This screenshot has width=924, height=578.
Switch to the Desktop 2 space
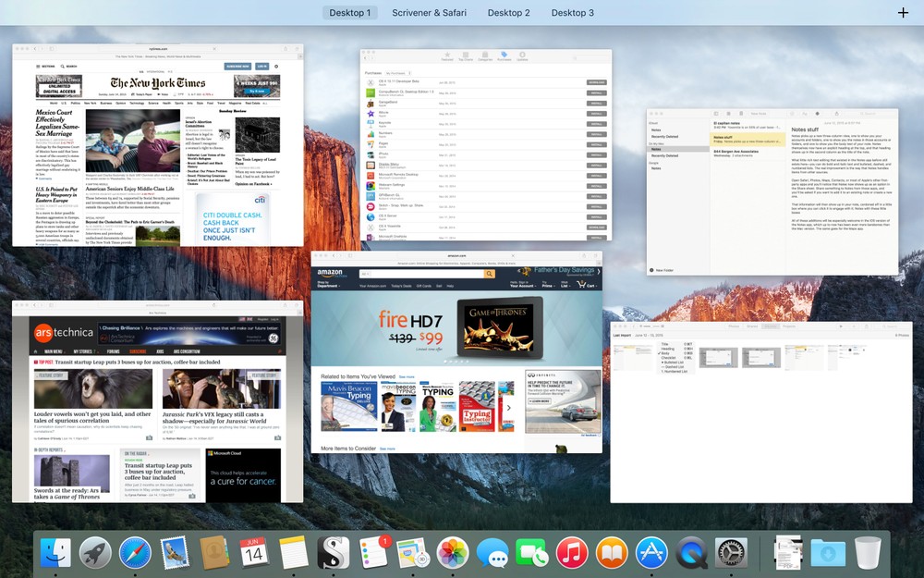pyautogui.click(x=508, y=13)
